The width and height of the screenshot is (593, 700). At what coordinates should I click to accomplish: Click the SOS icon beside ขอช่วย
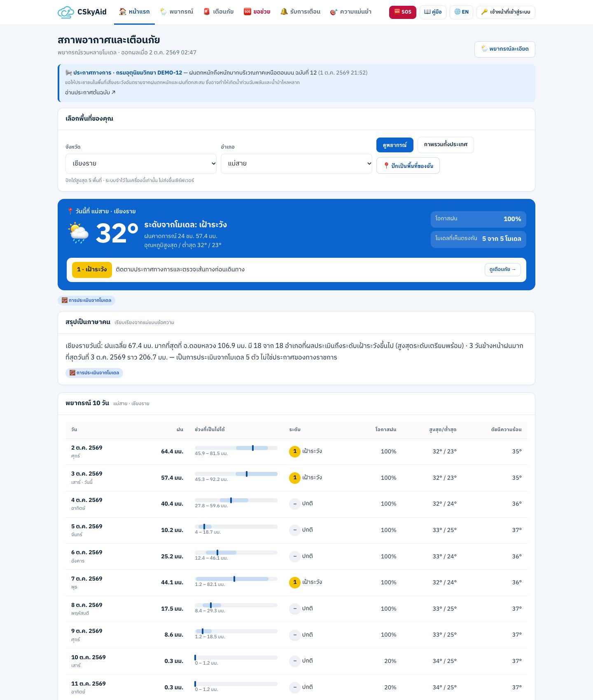tap(247, 12)
